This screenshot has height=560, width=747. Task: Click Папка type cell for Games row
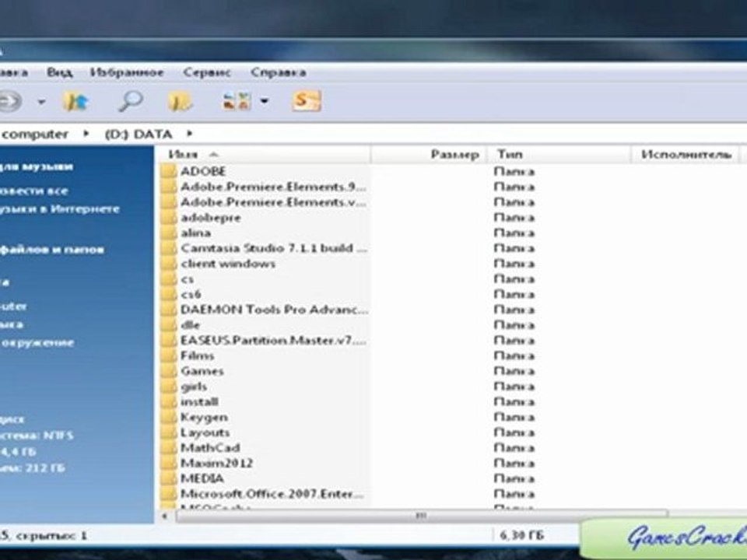click(514, 371)
